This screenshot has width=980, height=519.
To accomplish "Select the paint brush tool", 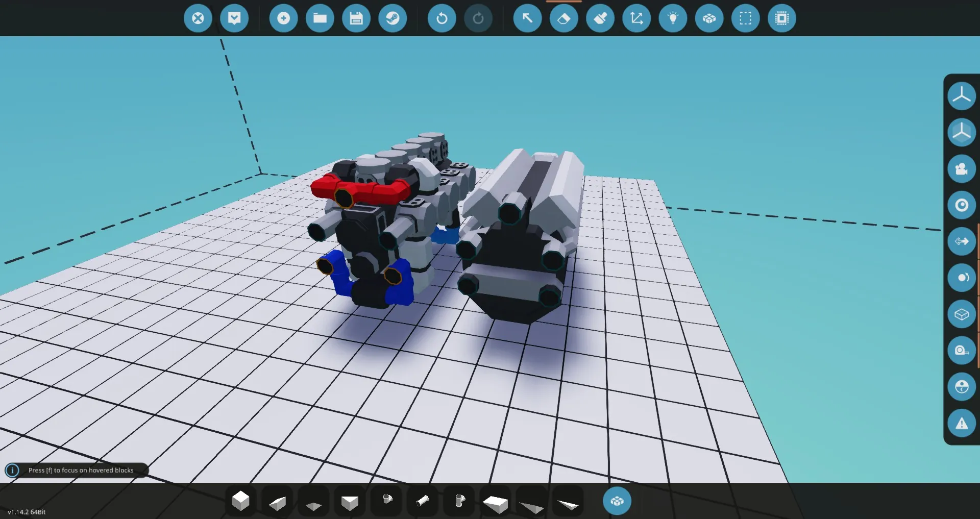I will [x=600, y=18].
